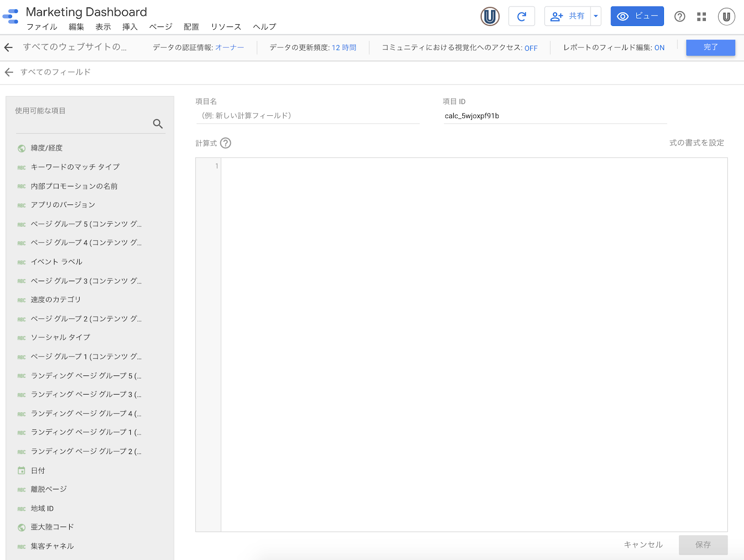Click the globe icon next to 亜大陸コード
Image resolution: width=744 pixels, height=560 pixels.
point(21,527)
